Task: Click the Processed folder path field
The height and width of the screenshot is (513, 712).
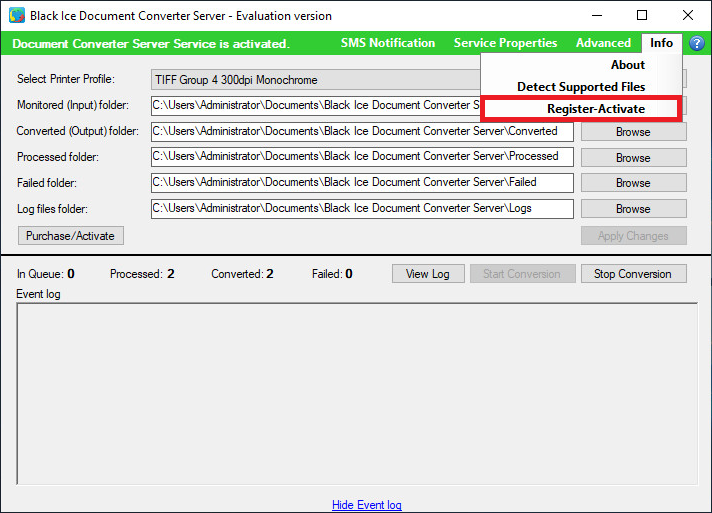Action: click(362, 157)
